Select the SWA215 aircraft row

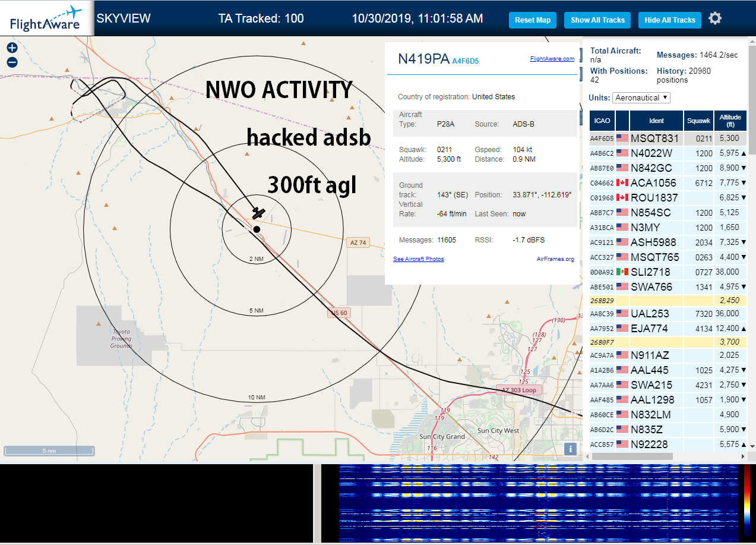click(x=668, y=385)
